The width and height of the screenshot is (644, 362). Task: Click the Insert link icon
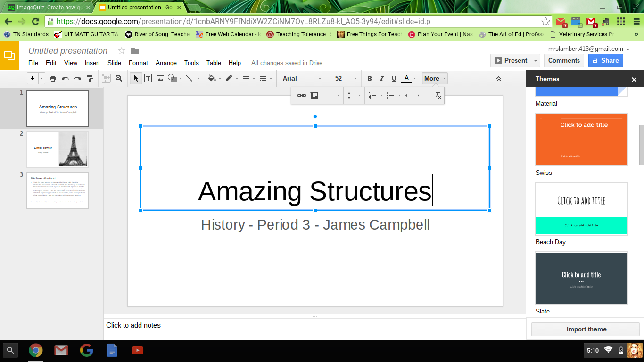[x=302, y=96]
